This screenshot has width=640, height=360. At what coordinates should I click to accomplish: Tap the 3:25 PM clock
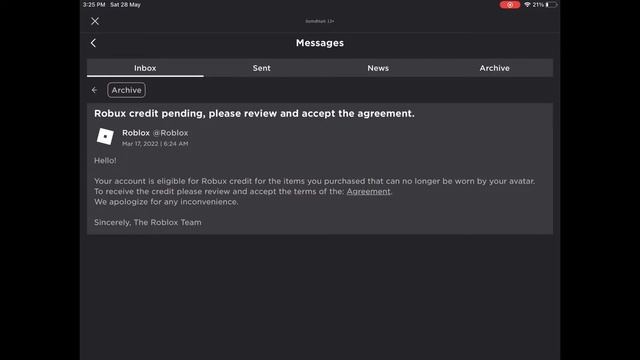pos(94,5)
